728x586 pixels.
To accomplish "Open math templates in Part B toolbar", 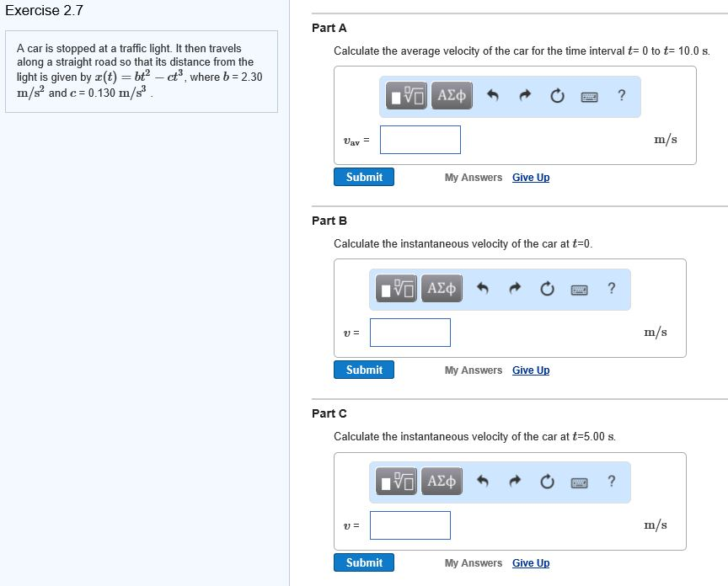I will [398, 289].
